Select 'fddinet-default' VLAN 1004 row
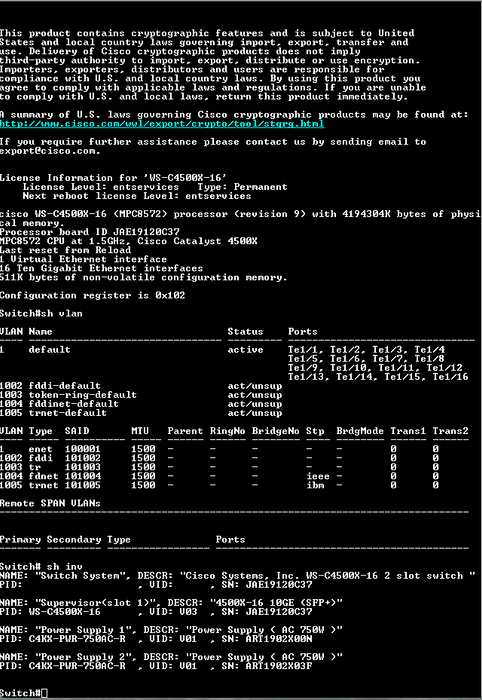 (141, 404)
